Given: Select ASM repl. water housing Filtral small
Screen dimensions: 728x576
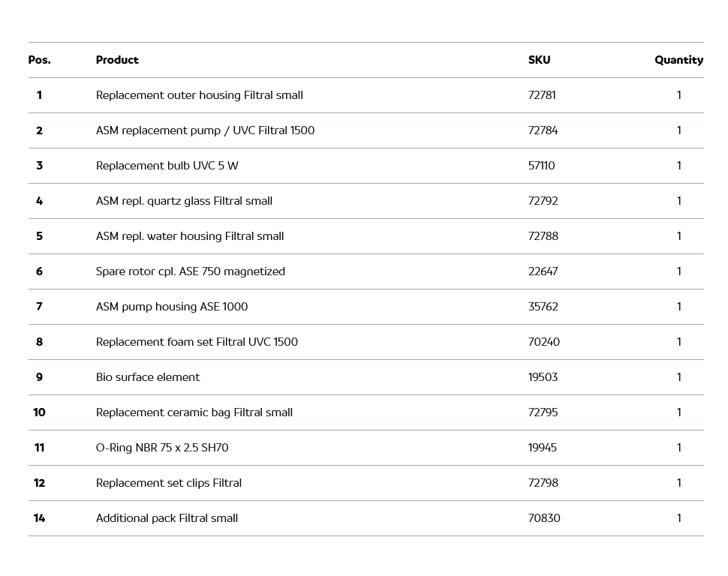Looking at the screenshot, I should coord(190,236).
